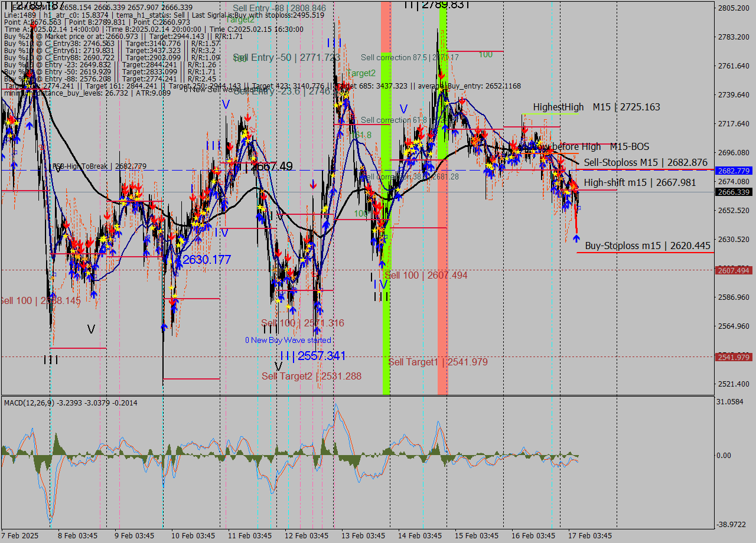
Task: Click the Buy-Stoploss m15 | 2620.445 label
Action: [x=646, y=246]
